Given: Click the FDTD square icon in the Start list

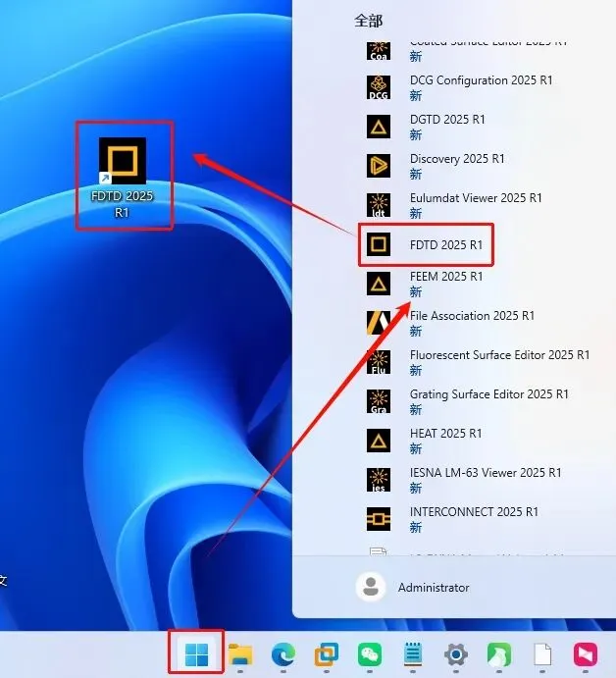Looking at the screenshot, I should click(379, 244).
